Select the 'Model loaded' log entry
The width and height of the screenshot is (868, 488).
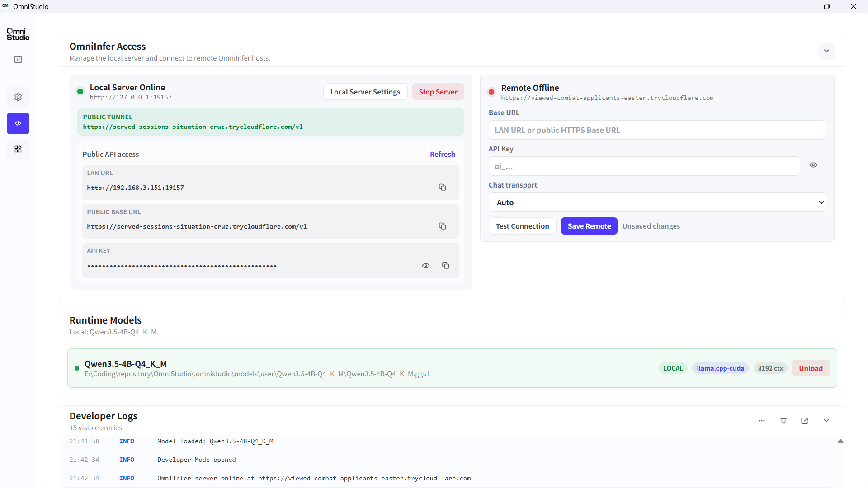click(x=448, y=441)
